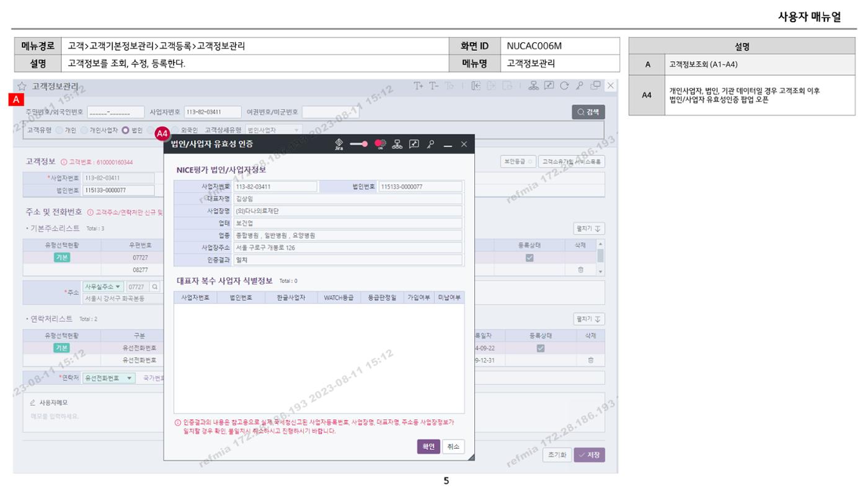868x489 pixels.
Task: Adjust the white slider in popup title bar
Action: 359,144
